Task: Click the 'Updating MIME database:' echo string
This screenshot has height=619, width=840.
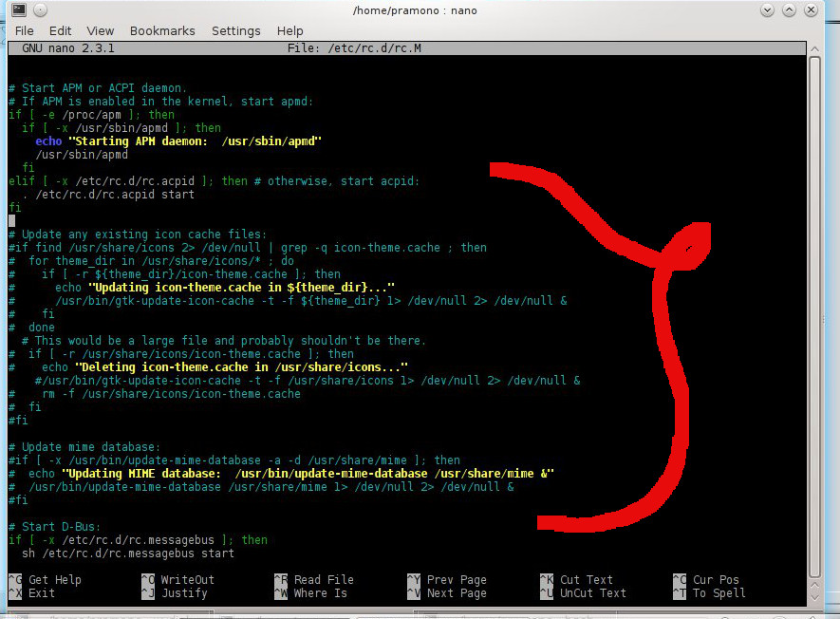Action: click(308, 474)
